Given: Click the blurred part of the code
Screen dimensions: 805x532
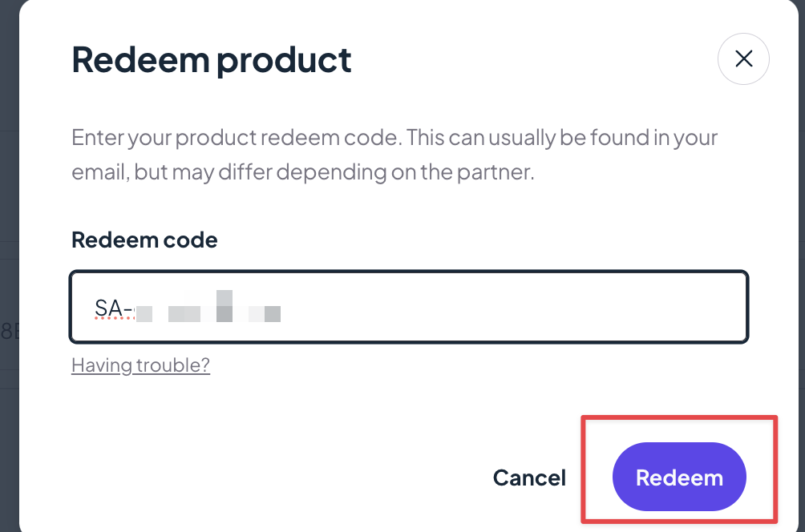Looking at the screenshot, I should point(208,309).
